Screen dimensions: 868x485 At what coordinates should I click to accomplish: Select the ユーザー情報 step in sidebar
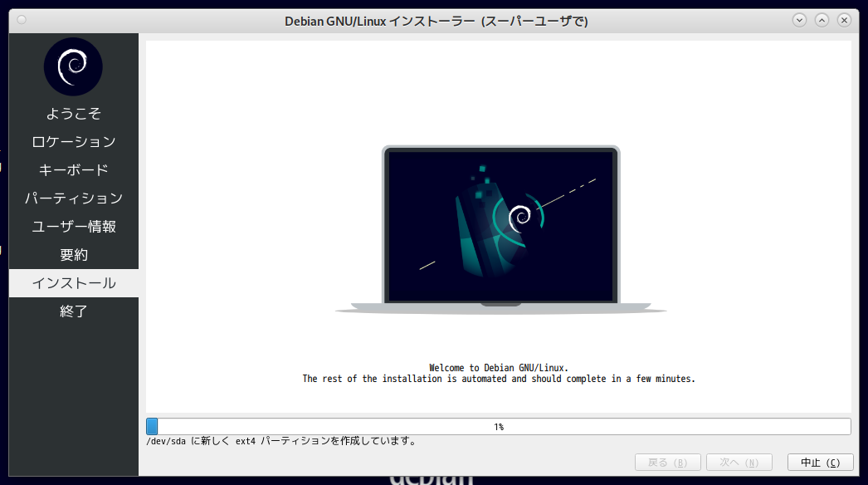pyautogui.click(x=74, y=227)
